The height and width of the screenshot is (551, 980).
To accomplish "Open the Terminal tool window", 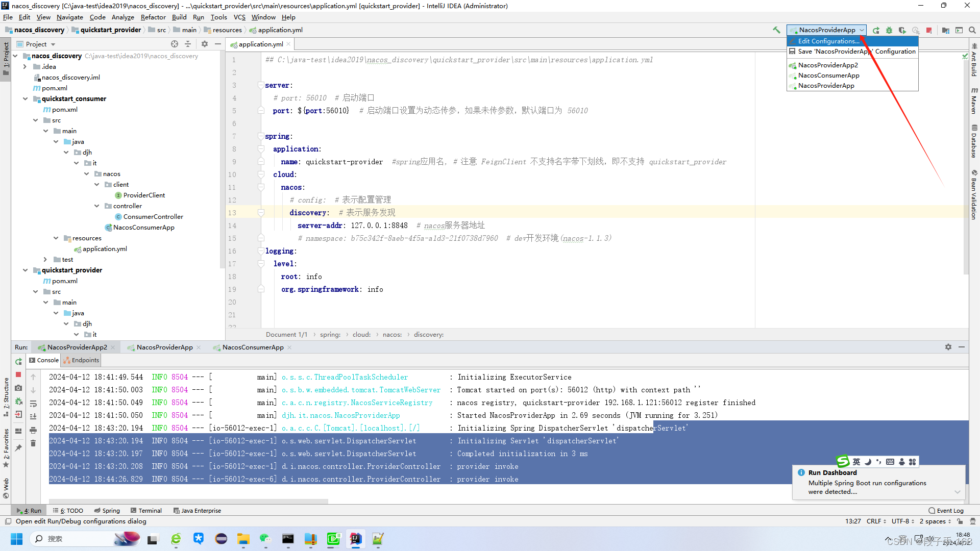I will 146,511.
